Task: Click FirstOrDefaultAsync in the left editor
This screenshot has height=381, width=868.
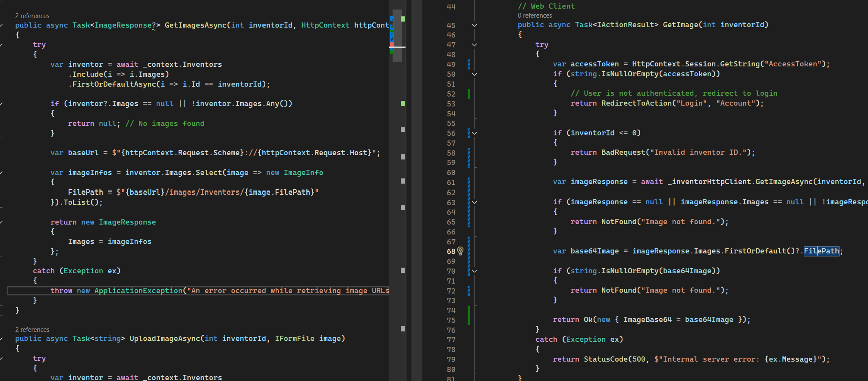Action: click(x=114, y=84)
